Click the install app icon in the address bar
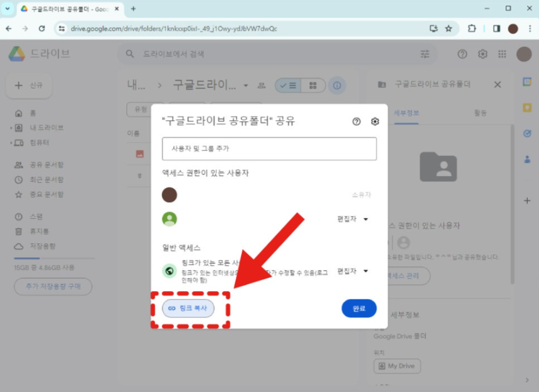Viewport: 539px width, 392px height. coord(433,28)
